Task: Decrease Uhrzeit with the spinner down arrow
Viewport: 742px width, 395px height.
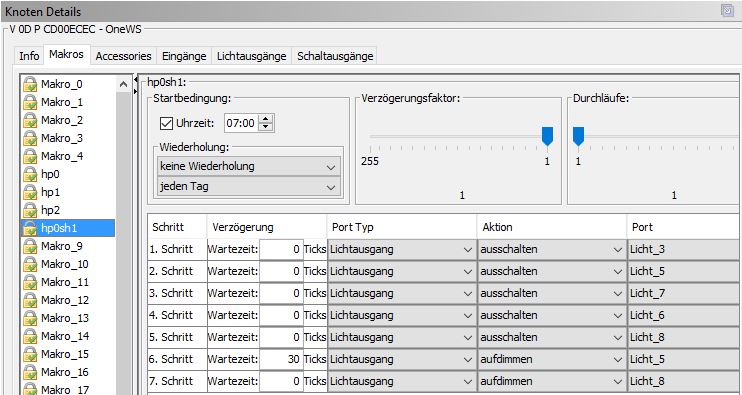Action: tap(266, 127)
